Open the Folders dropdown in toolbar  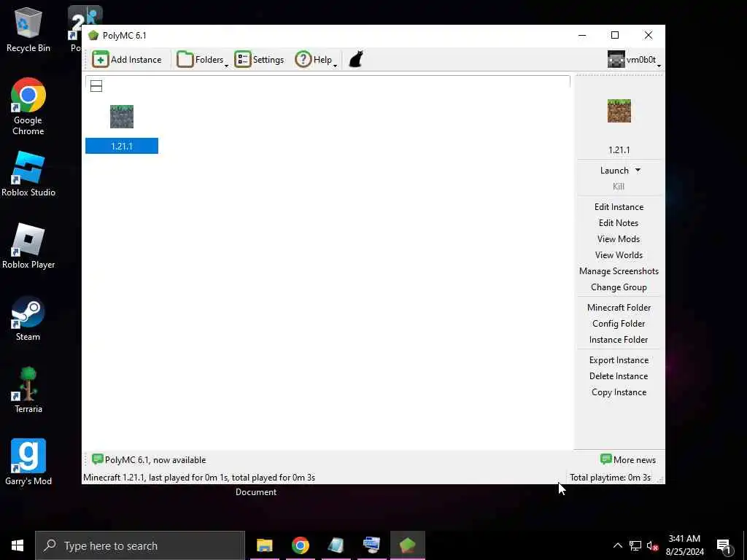pyautogui.click(x=203, y=60)
